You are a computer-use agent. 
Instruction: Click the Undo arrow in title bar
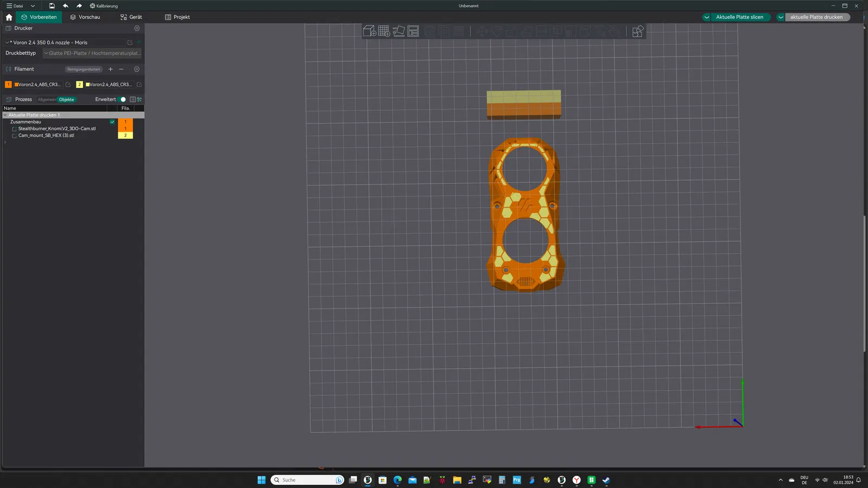(66, 6)
